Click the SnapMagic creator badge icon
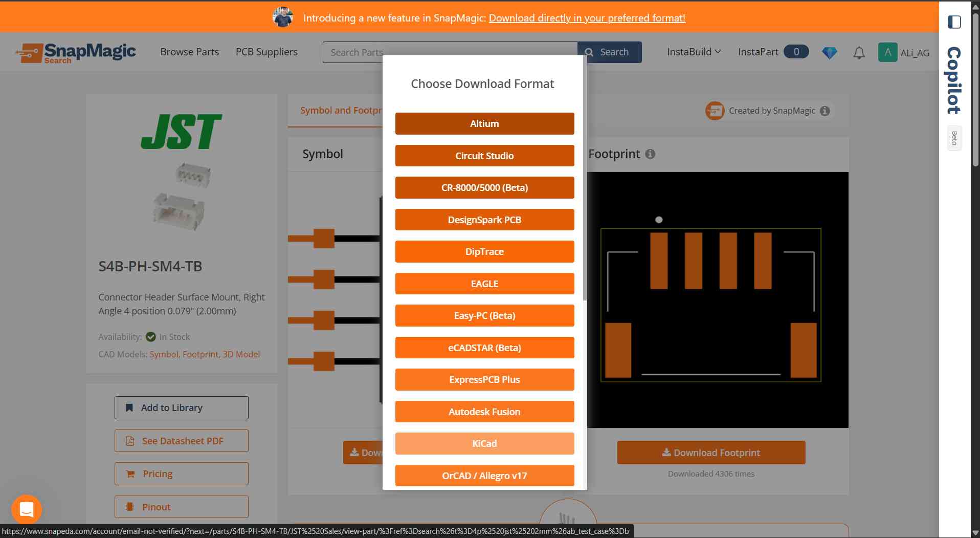 point(715,111)
